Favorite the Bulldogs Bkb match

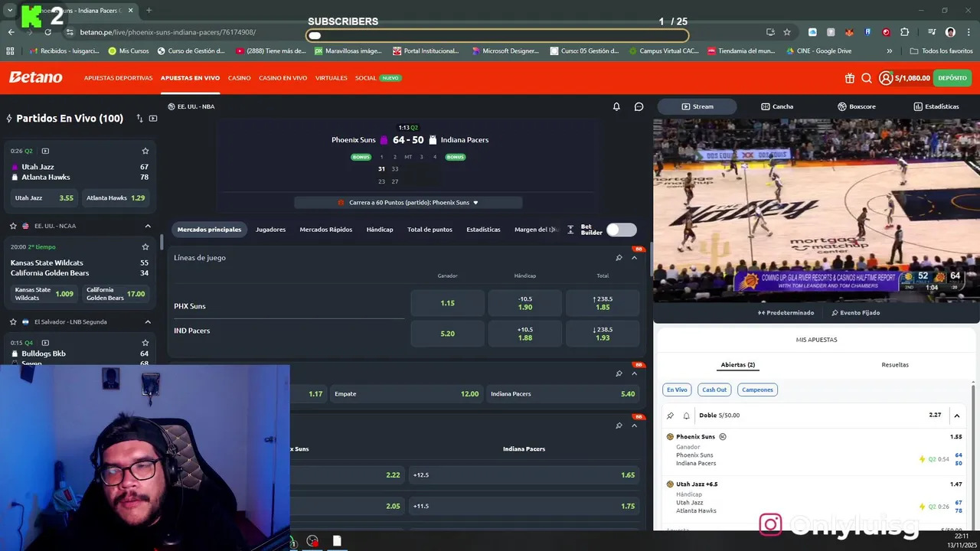145,343
